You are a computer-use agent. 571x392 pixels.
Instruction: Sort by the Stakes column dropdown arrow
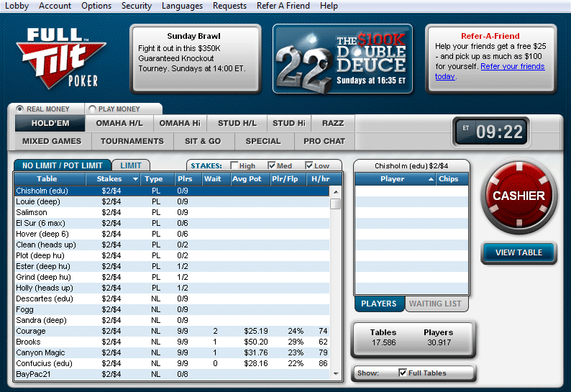pos(135,179)
